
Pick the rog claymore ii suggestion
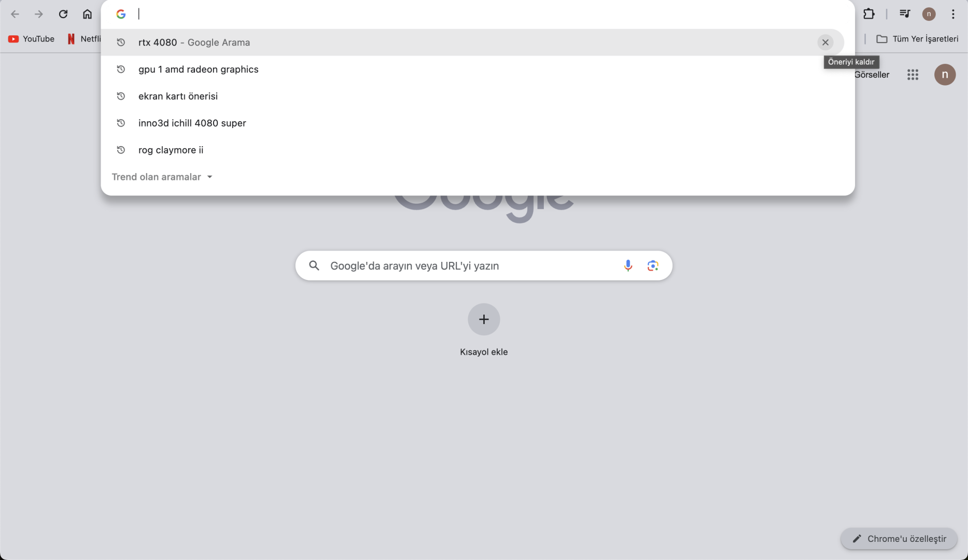171,150
